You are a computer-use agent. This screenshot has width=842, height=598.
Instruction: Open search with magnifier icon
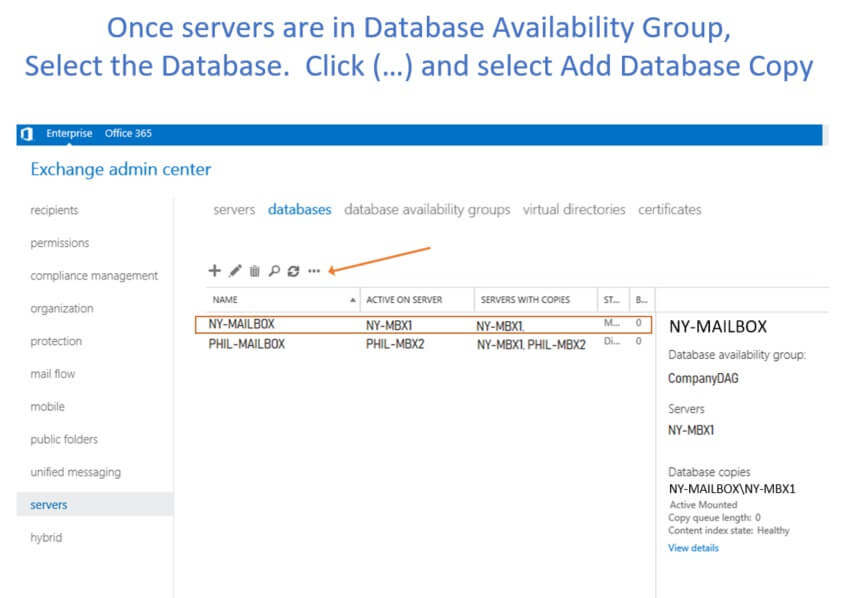[274, 271]
